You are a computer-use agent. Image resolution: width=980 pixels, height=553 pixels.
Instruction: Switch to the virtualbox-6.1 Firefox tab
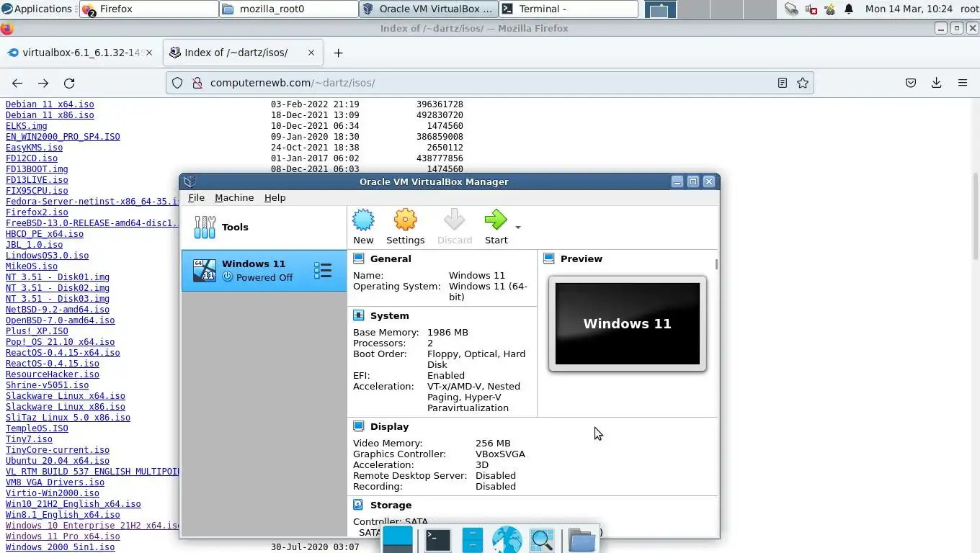(x=79, y=53)
